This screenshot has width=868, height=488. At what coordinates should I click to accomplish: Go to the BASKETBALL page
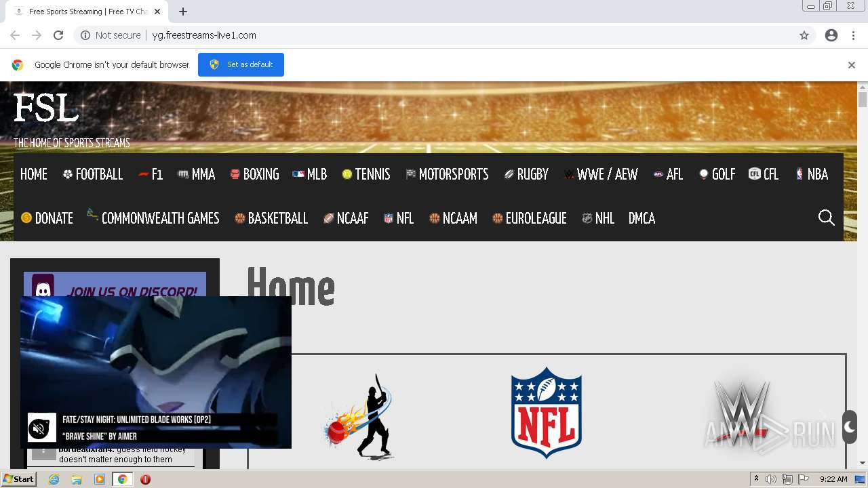[271, 218]
